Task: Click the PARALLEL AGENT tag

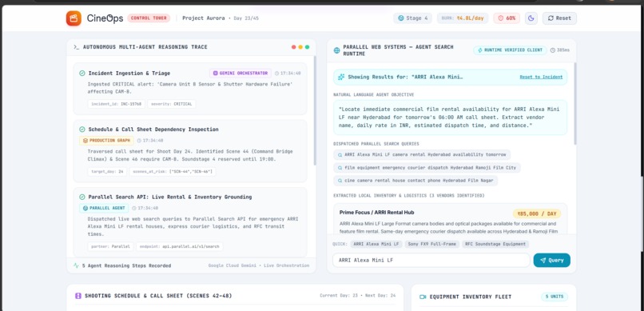Action: (104, 209)
